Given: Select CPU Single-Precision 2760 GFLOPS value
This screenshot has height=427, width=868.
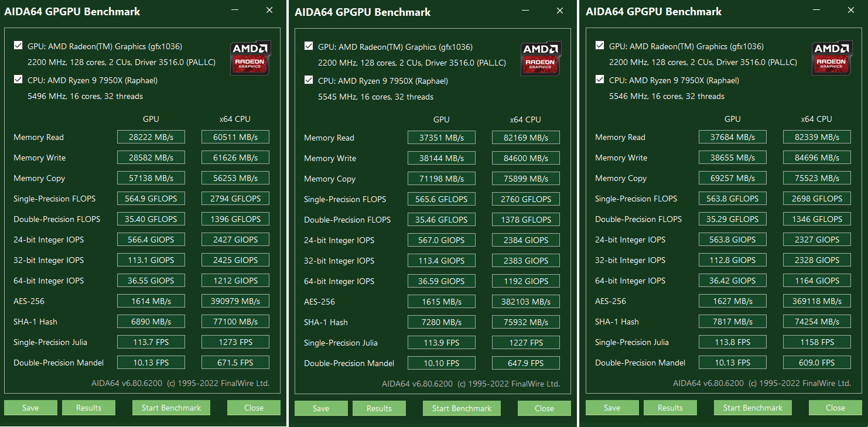Looking at the screenshot, I should [526, 199].
